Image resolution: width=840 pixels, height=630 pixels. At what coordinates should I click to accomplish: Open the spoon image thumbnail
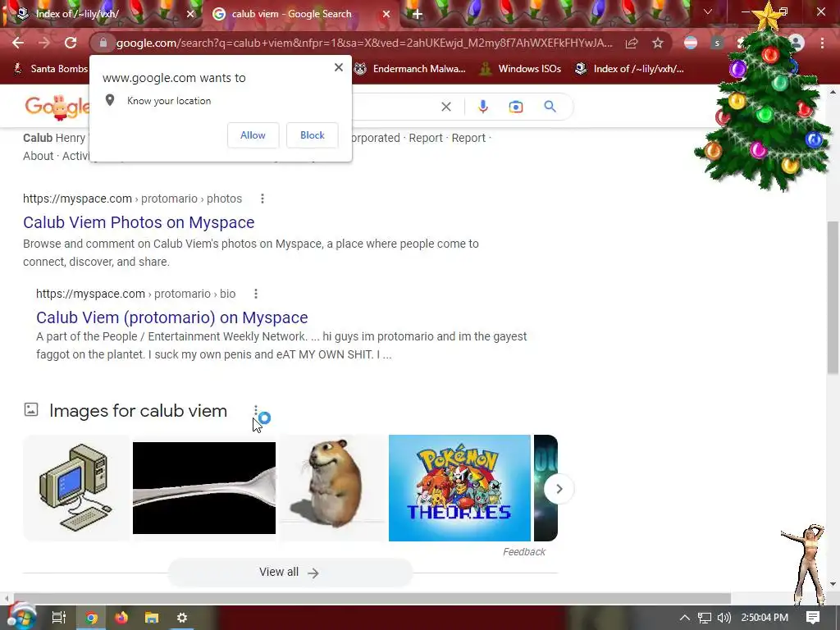(x=204, y=488)
